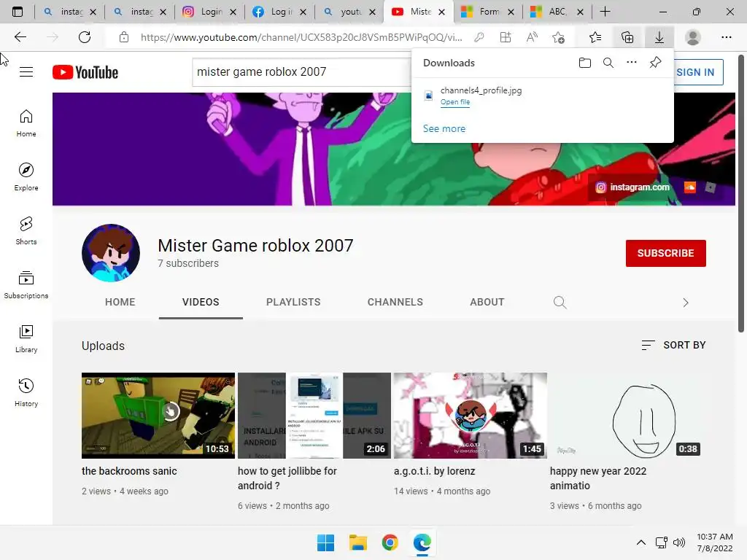Open Shorts in YouTube sidebar
Image resolution: width=747 pixels, height=560 pixels.
(x=26, y=231)
